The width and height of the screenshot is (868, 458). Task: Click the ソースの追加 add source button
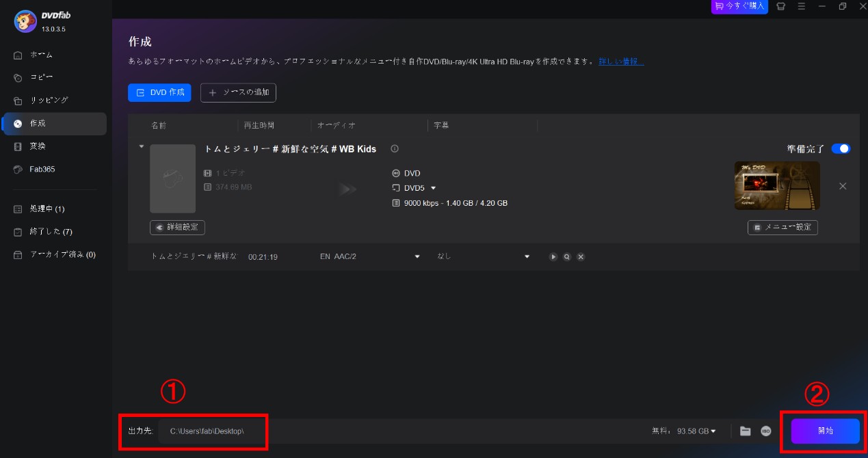(x=238, y=92)
